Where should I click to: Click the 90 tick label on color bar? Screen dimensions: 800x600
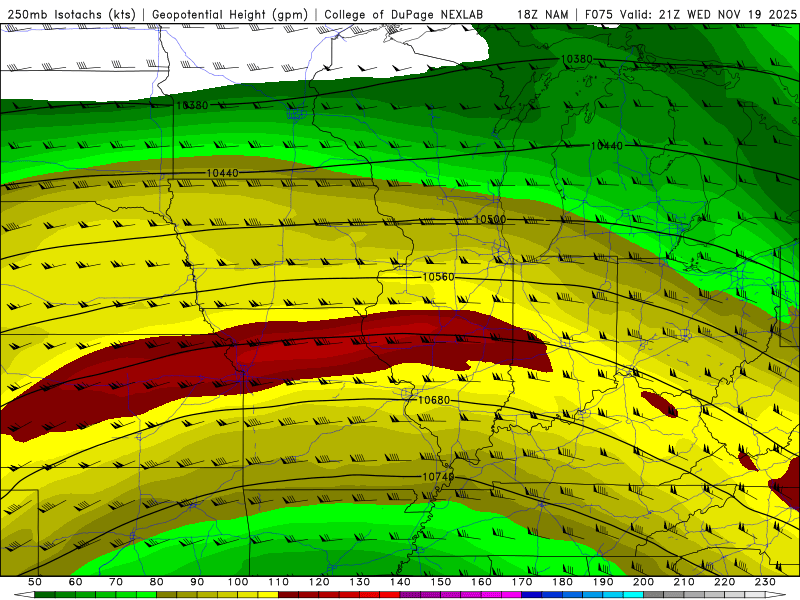(197, 582)
